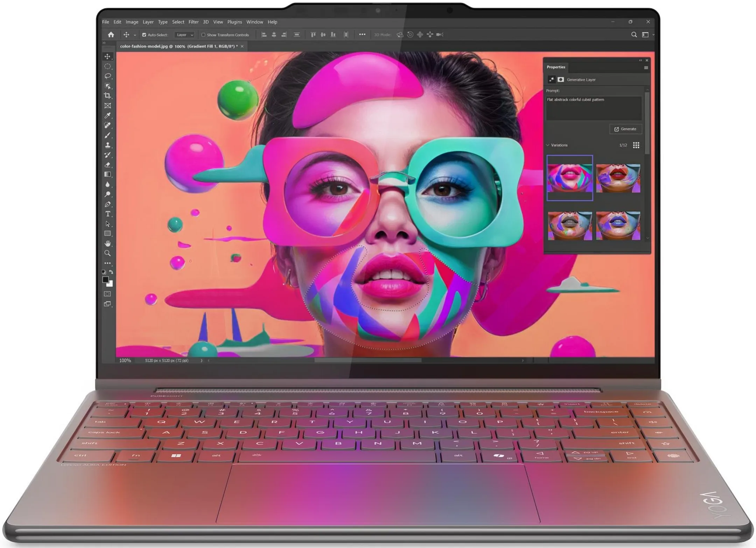
Task: Open variations grid view icon
Action: click(x=636, y=145)
